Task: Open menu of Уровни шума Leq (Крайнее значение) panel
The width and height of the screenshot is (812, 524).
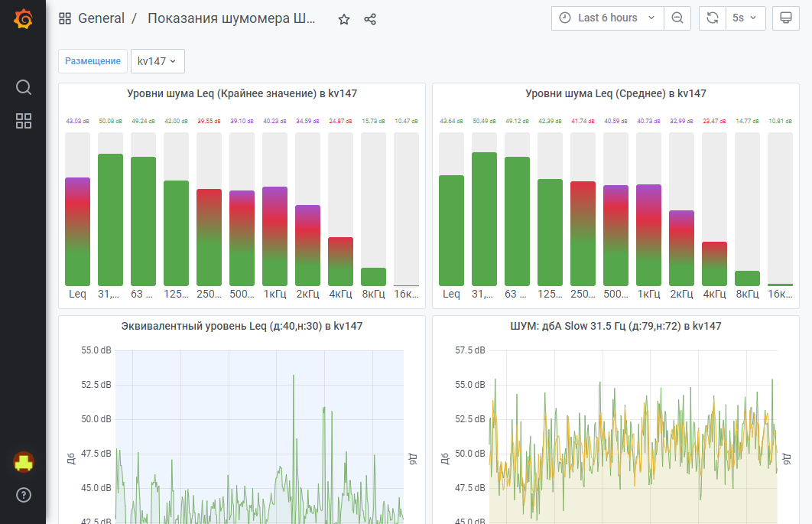Action: [242, 93]
